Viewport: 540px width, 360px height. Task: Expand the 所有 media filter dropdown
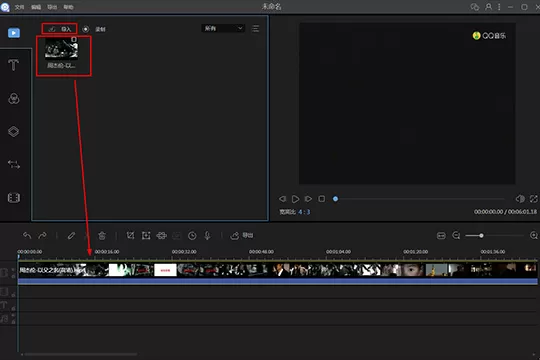[x=223, y=28]
